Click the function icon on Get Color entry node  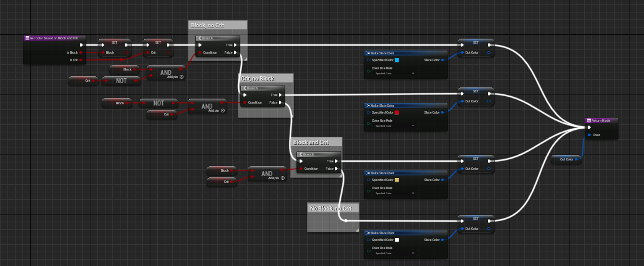point(27,38)
